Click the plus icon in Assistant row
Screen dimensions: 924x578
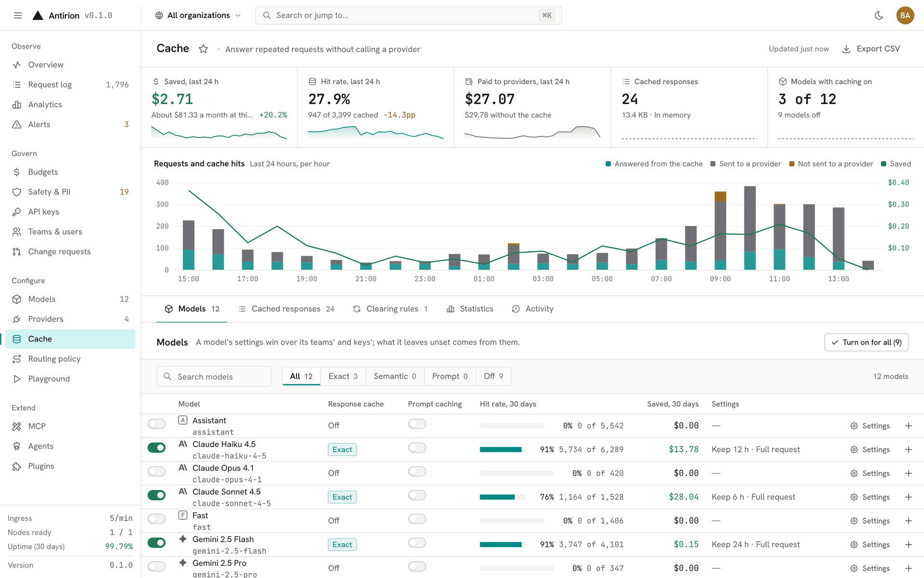(x=908, y=426)
